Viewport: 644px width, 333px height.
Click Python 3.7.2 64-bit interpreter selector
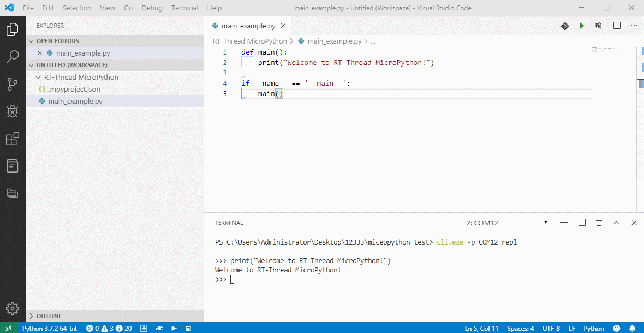49,328
